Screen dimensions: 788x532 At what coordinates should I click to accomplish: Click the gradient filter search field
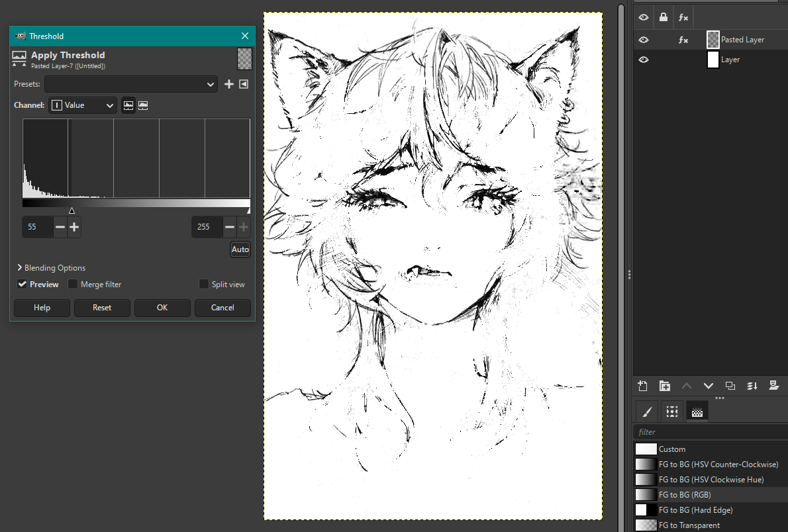coord(710,432)
